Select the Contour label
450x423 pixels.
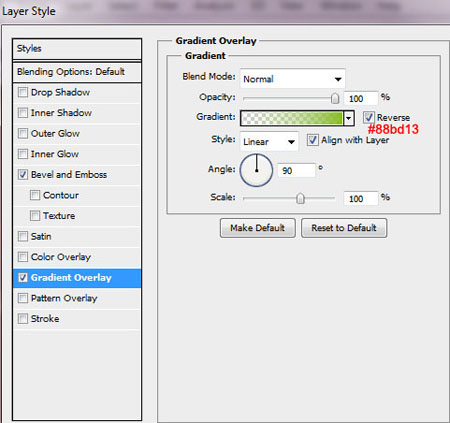click(61, 195)
